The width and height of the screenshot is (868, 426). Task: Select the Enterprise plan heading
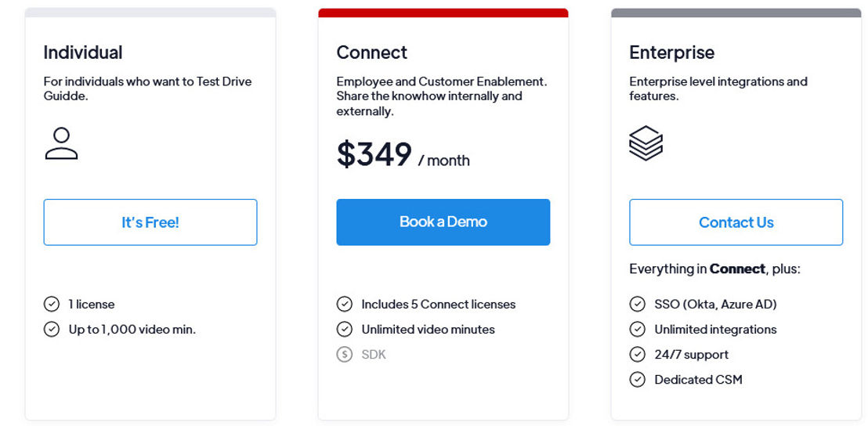pyautogui.click(x=672, y=52)
